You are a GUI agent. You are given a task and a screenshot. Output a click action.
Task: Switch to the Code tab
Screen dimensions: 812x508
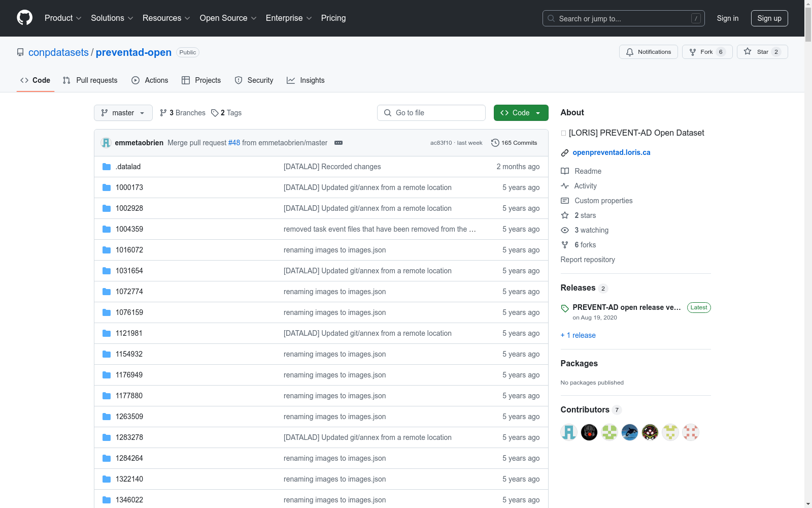(36, 80)
